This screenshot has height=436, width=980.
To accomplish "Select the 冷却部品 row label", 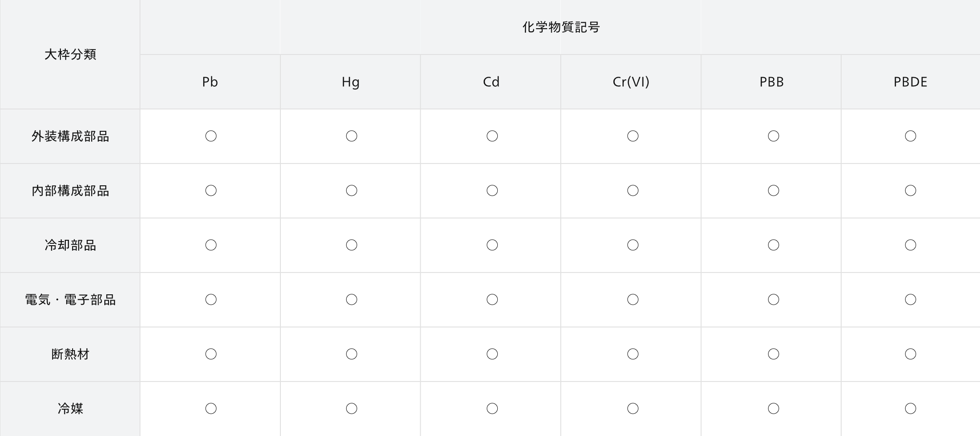I will [x=70, y=245].
